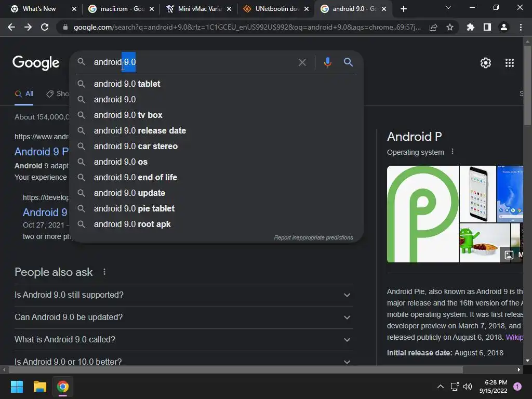View site info via the padlock icon

tap(65, 27)
